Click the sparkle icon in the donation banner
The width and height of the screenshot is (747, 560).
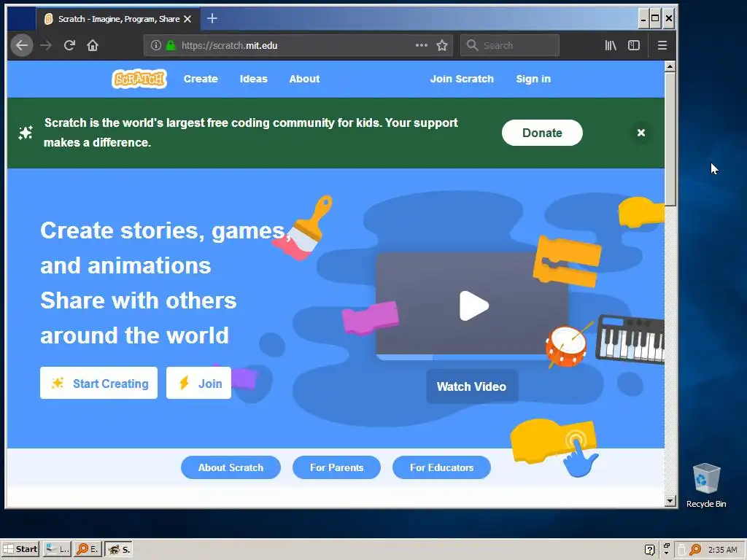pos(26,133)
